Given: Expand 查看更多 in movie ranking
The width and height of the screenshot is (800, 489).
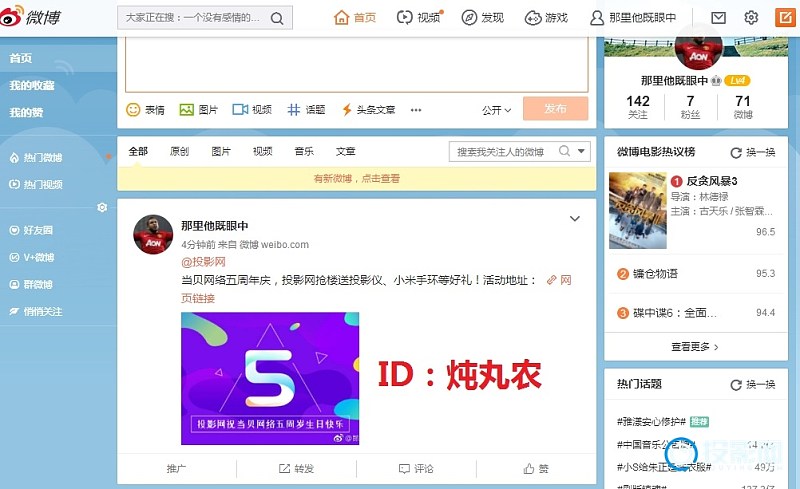Looking at the screenshot, I should coord(695,347).
